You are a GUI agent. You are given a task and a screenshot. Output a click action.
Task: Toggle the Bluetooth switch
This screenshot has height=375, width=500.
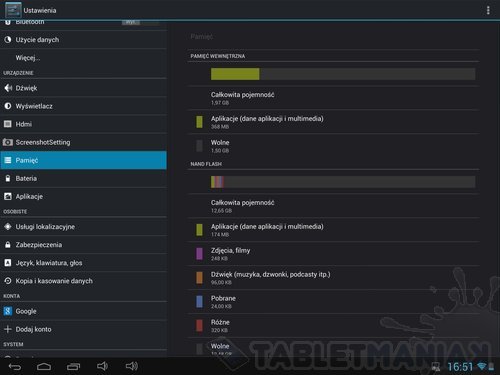pyautogui.click(x=140, y=22)
